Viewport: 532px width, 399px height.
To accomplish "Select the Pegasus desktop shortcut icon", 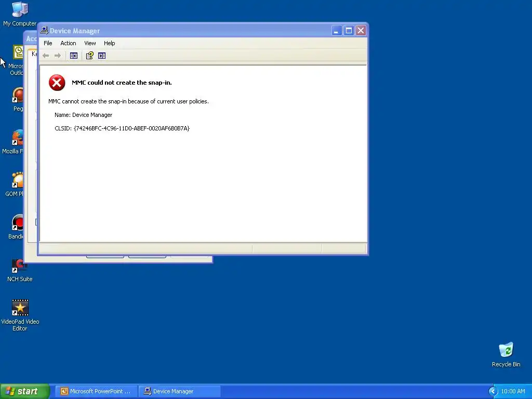I will pos(18,99).
